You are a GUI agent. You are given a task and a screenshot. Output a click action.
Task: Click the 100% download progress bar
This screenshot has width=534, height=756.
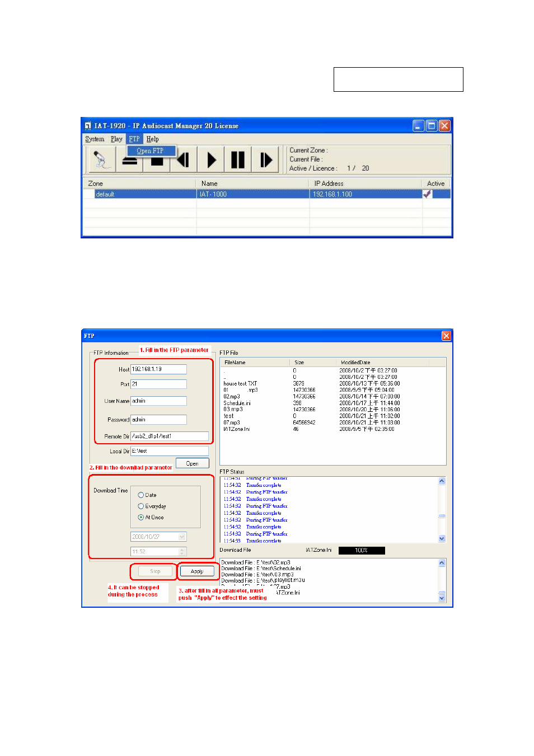point(362,551)
